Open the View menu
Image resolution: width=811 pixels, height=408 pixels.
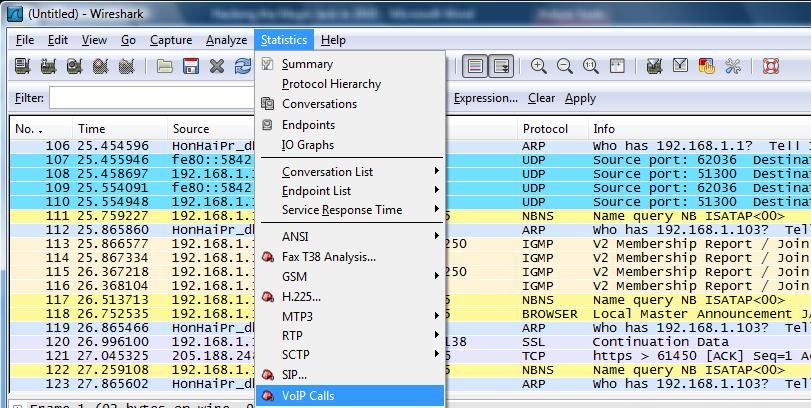(94, 40)
